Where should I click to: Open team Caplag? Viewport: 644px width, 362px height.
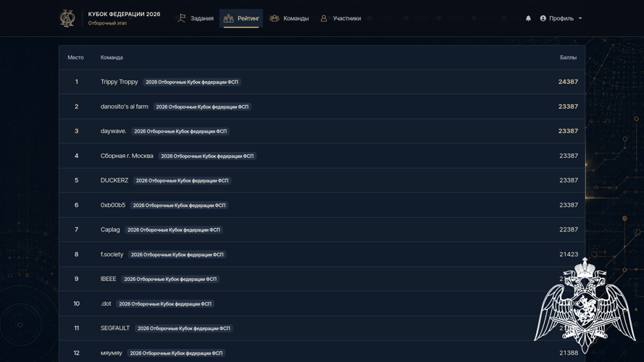tap(110, 230)
